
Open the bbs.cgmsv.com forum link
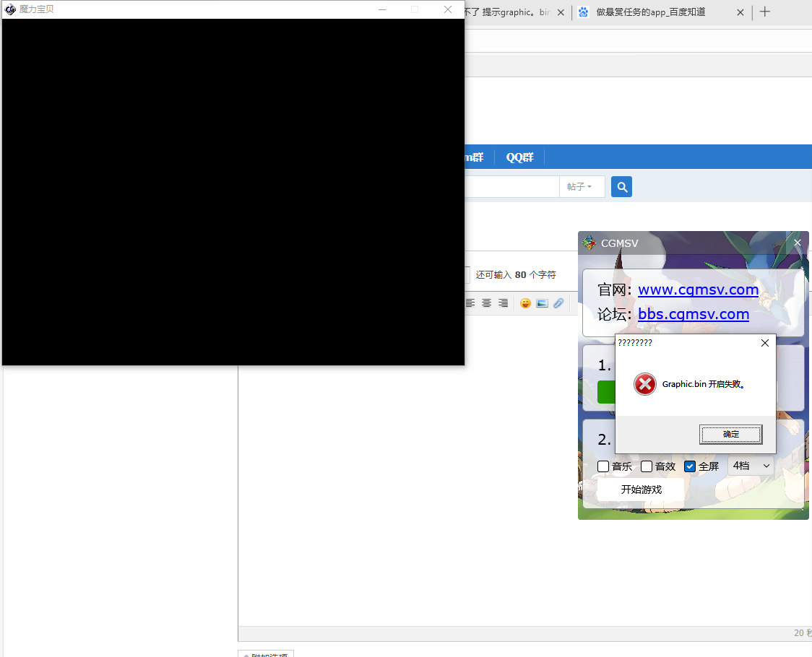click(694, 314)
